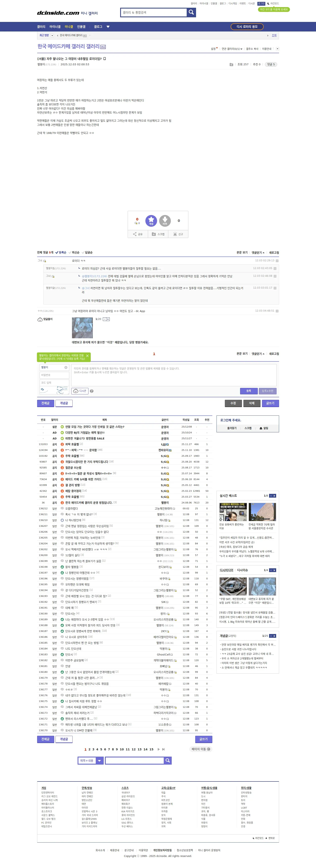Toggle 야간모드 night mode
Viewport: 316px width, 868px height.
pyautogui.click(x=273, y=4)
